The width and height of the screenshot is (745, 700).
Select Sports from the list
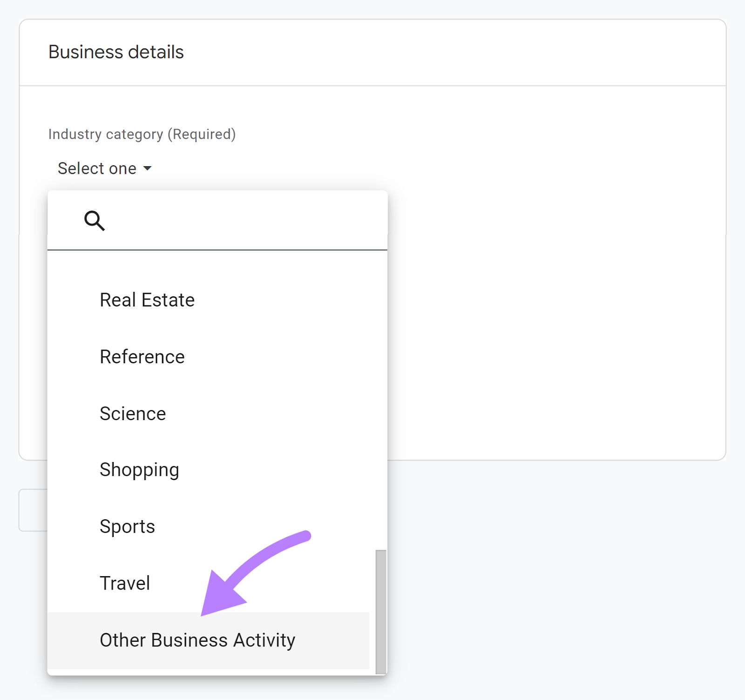click(127, 526)
